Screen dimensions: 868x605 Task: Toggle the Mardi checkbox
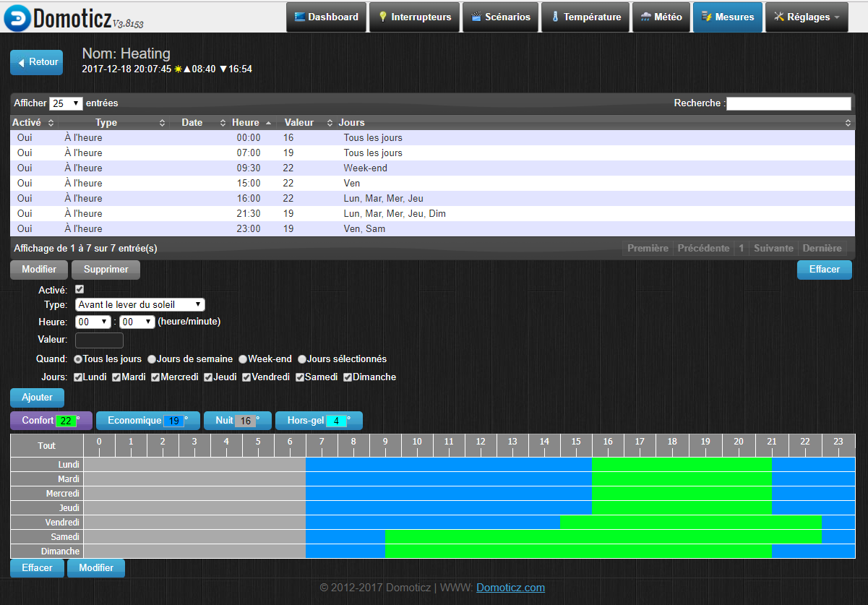[117, 377]
